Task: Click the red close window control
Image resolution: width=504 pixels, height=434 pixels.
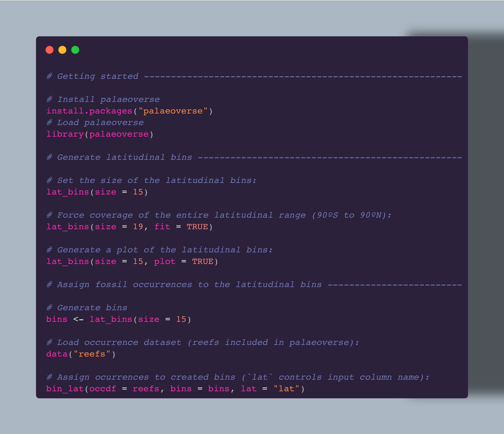Action: tap(50, 50)
